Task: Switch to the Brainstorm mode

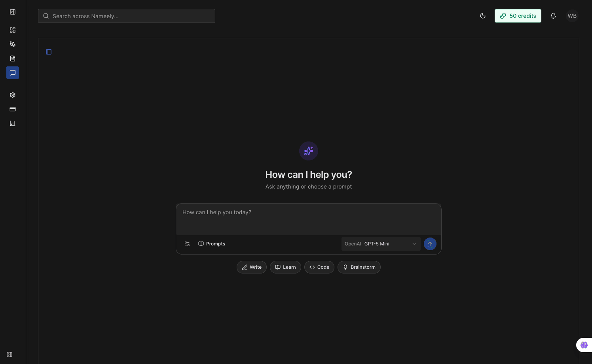Action: [359, 267]
